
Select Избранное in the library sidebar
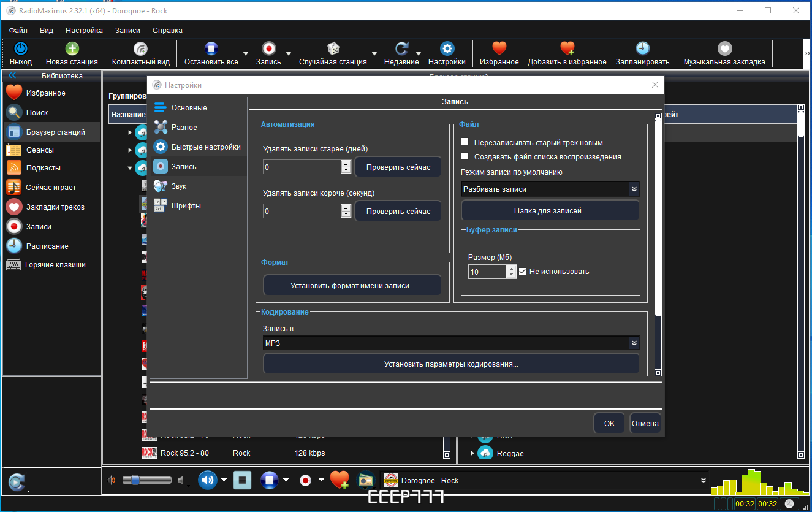coord(51,93)
